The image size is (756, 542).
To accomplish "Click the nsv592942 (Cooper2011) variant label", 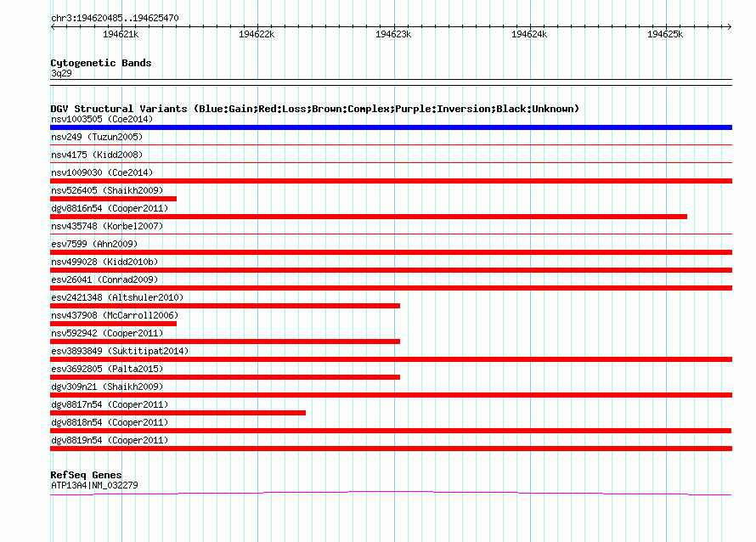I will [x=107, y=333].
